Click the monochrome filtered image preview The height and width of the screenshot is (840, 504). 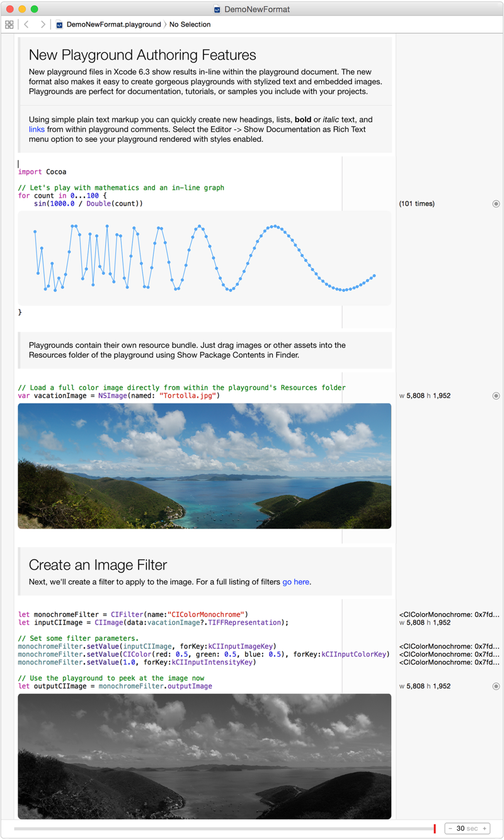[x=205, y=756]
